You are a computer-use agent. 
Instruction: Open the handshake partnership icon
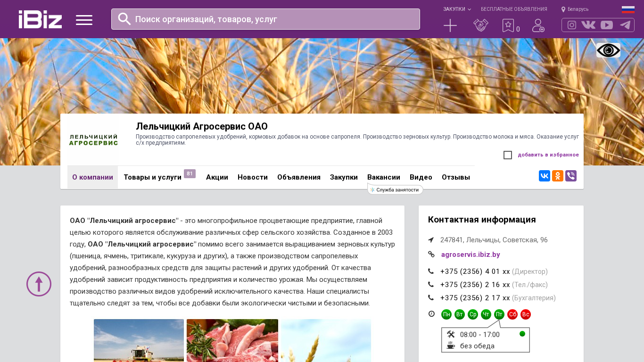(481, 25)
